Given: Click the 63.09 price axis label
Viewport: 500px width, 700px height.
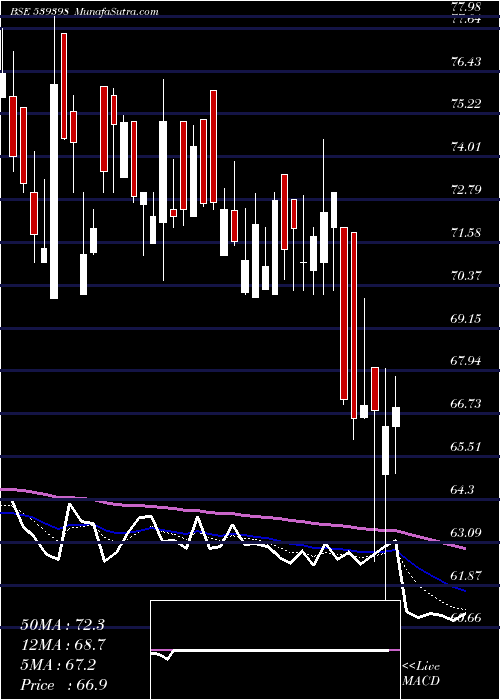Looking at the screenshot, I should point(466,533).
